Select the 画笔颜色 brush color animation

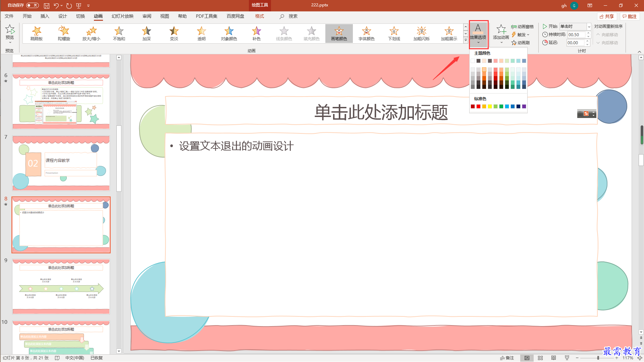tap(339, 34)
